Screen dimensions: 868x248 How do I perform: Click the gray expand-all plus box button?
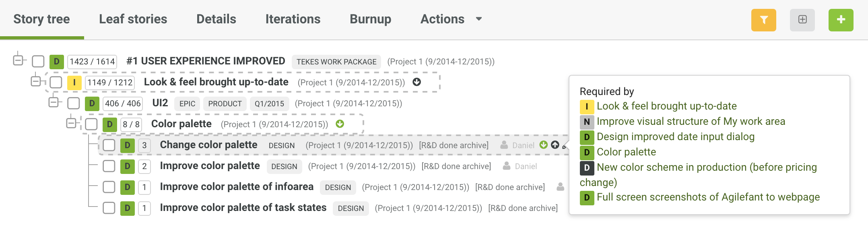tap(802, 20)
